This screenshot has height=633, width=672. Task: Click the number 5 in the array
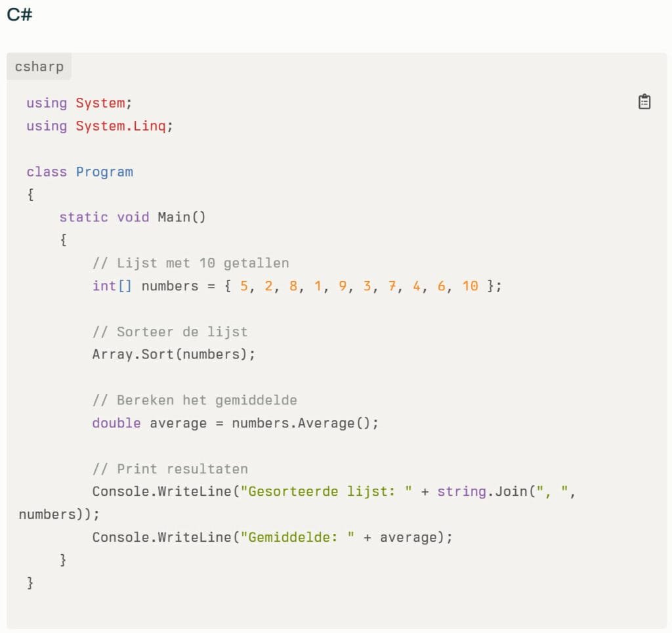(244, 286)
